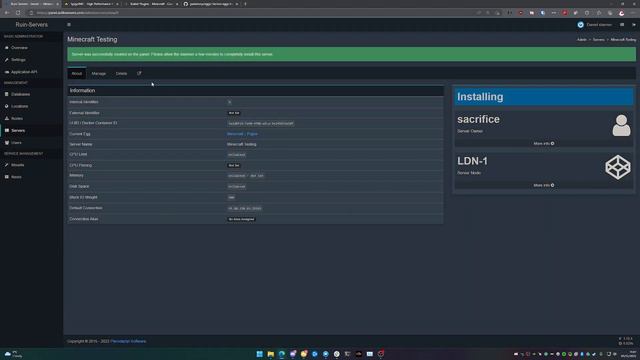Open server in new window icon tab

coord(139,73)
